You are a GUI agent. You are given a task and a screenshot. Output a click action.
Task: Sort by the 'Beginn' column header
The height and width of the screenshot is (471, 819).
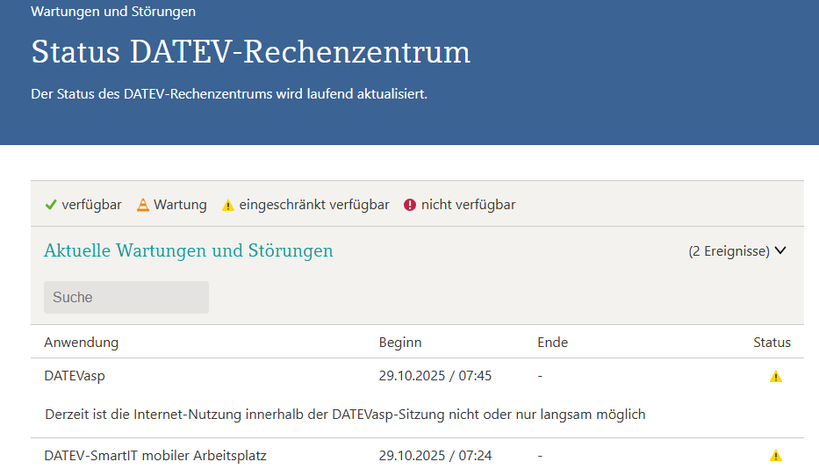400,342
